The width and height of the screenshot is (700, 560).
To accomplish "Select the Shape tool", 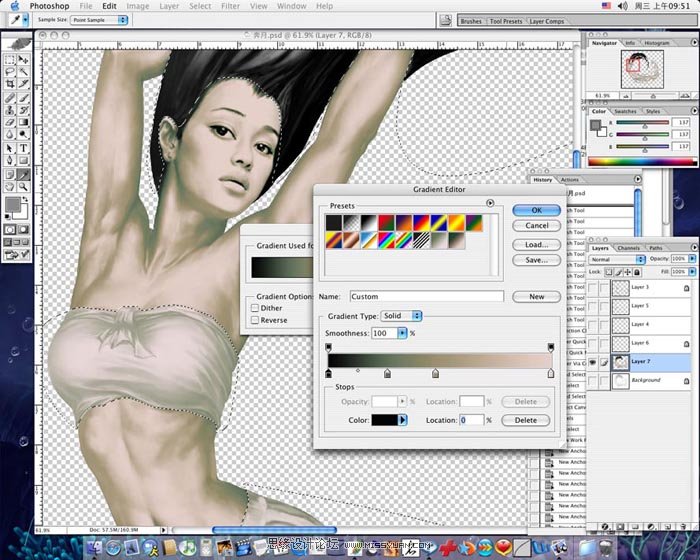I will [23, 160].
